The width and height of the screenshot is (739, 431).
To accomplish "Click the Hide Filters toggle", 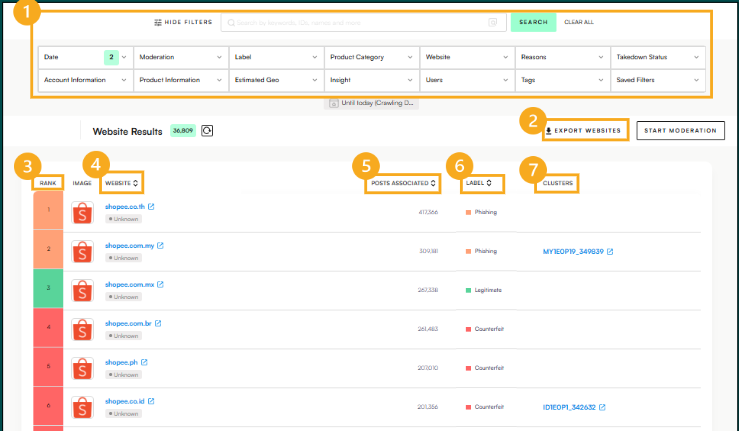I will pyautogui.click(x=183, y=22).
